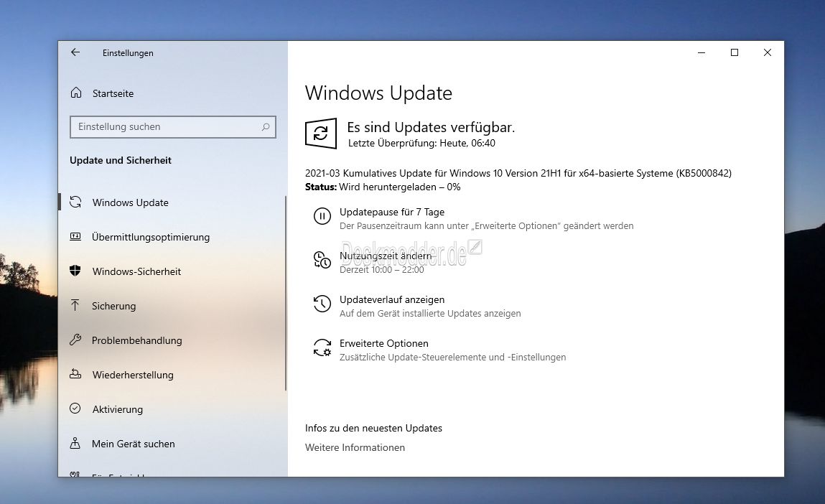
Task: Close the Einstellungen window
Action: pyautogui.click(x=767, y=52)
